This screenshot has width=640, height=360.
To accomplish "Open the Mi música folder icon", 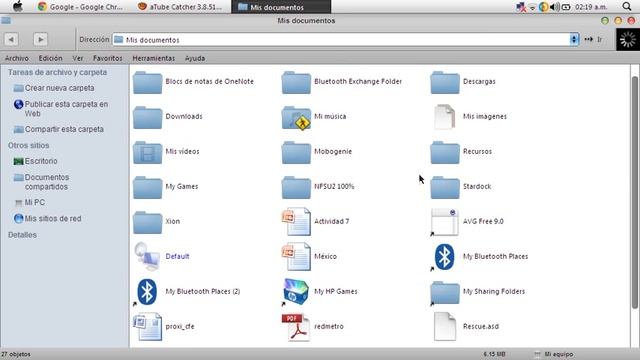I will [x=296, y=117].
